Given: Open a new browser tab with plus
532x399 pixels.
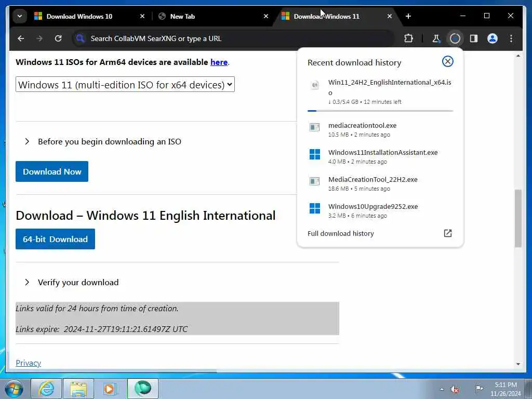Looking at the screenshot, I should (x=408, y=16).
